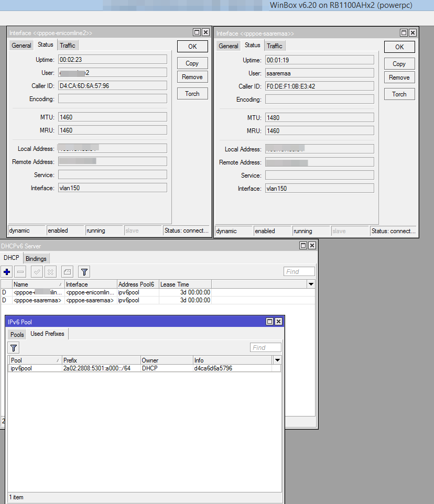Sort DHCPv6 Server table by Name column
Image resolution: width=434 pixels, height=504 pixels.
pyautogui.click(x=38, y=284)
